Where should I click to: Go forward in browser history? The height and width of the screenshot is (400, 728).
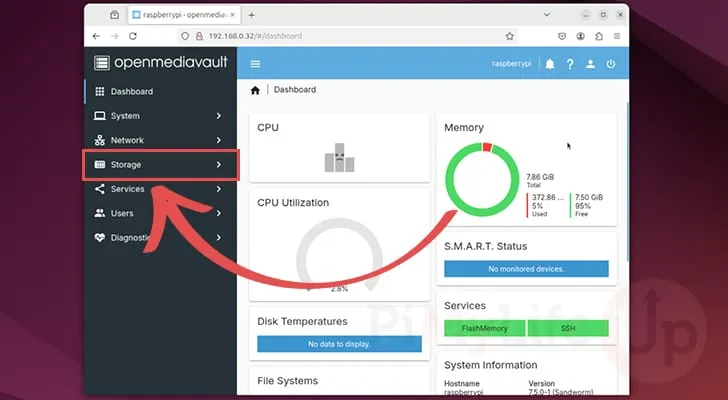tap(115, 36)
